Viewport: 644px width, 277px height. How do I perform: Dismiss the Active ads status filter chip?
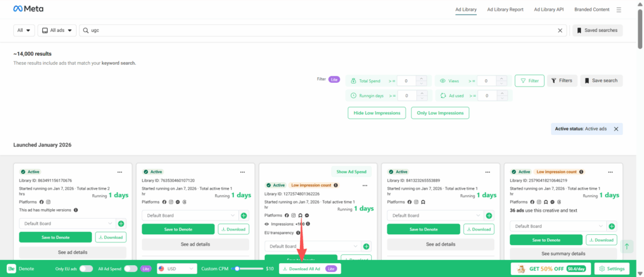[616, 129]
